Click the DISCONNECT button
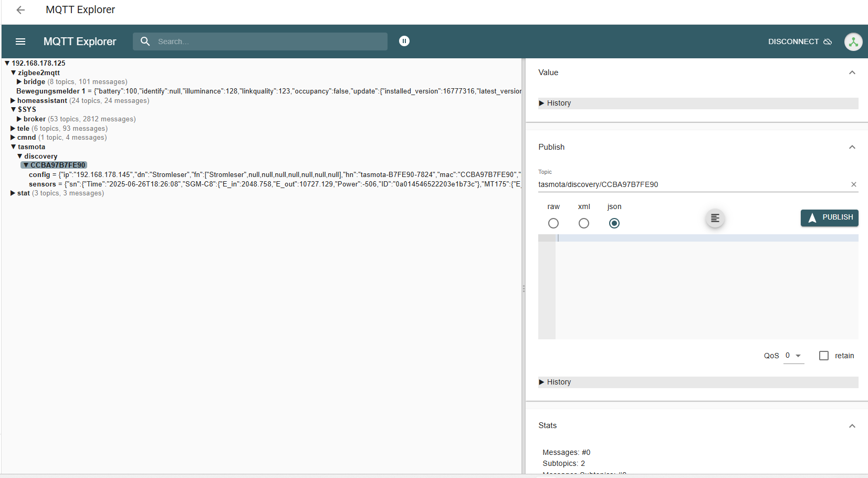 [x=800, y=41]
